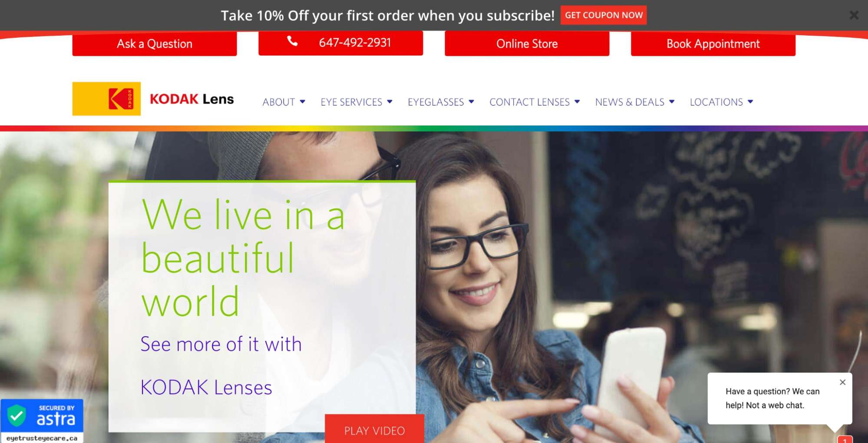Dismiss the chat help popup
Image resolution: width=868 pixels, height=443 pixels.
pos(842,382)
